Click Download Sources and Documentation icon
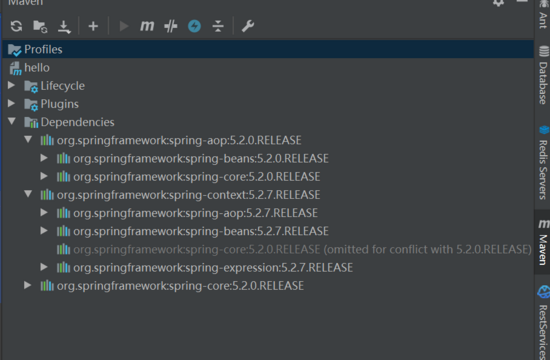Screen dimensions: 550x360 click(x=64, y=27)
